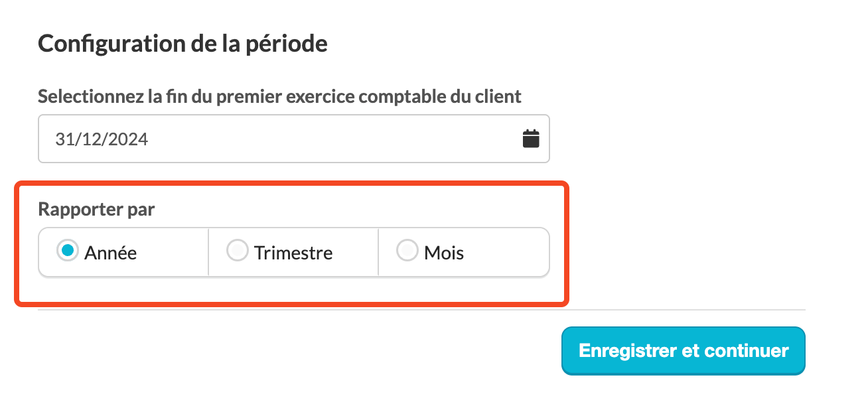868x414 pixels.
Task: Select the Trimestre radio button
Action: click(237, 251)
